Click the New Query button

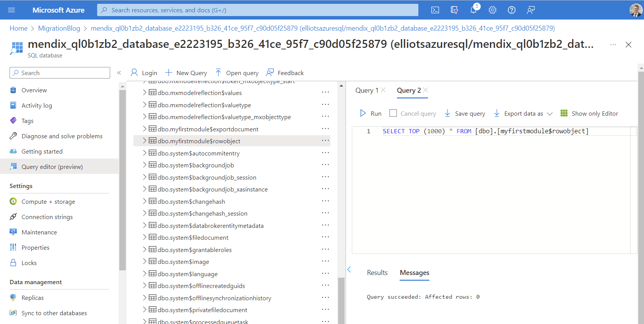pyautogui.click(x=186, y=73)
